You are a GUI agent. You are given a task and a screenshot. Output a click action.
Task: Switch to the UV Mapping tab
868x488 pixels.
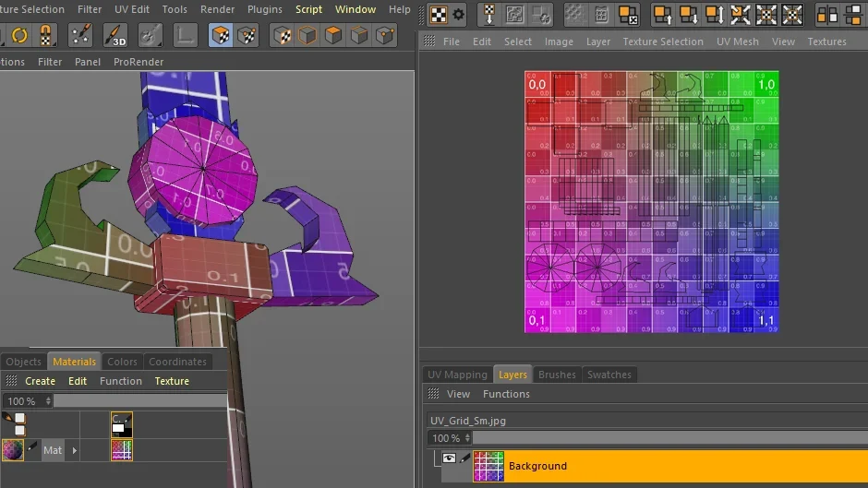pos(457,375)
